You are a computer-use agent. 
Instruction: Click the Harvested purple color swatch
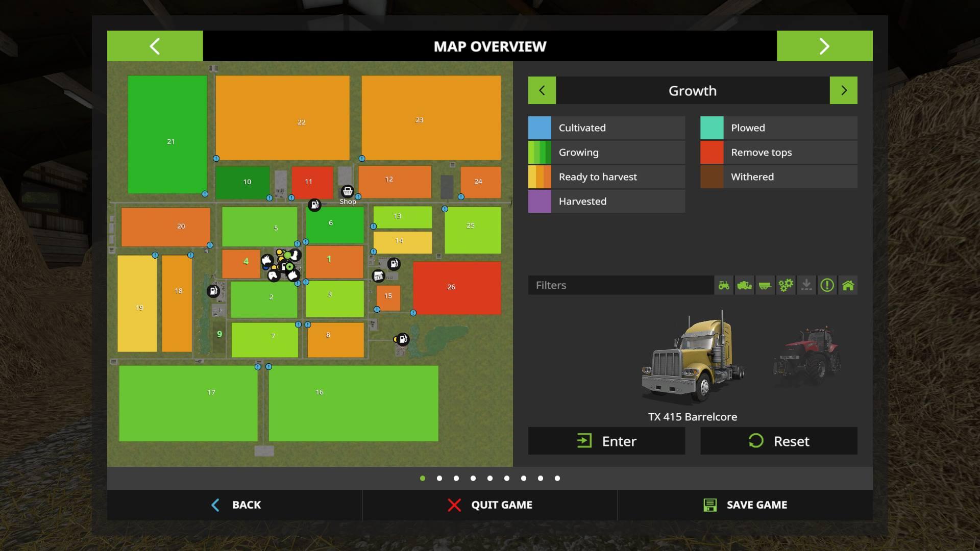(540, 201)
